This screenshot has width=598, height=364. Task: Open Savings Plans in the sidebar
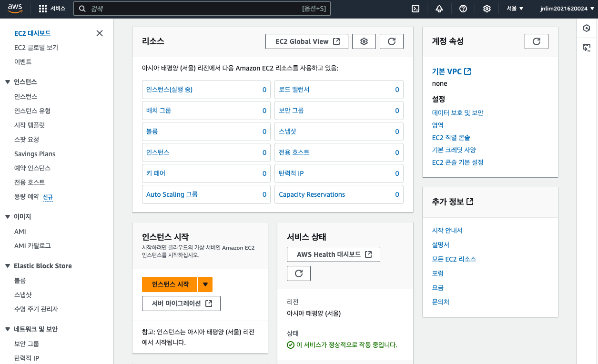pos(35,154)
